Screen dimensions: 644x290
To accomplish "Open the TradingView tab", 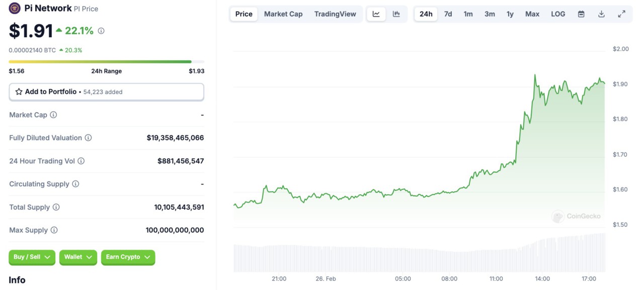I will pos(335,14).
